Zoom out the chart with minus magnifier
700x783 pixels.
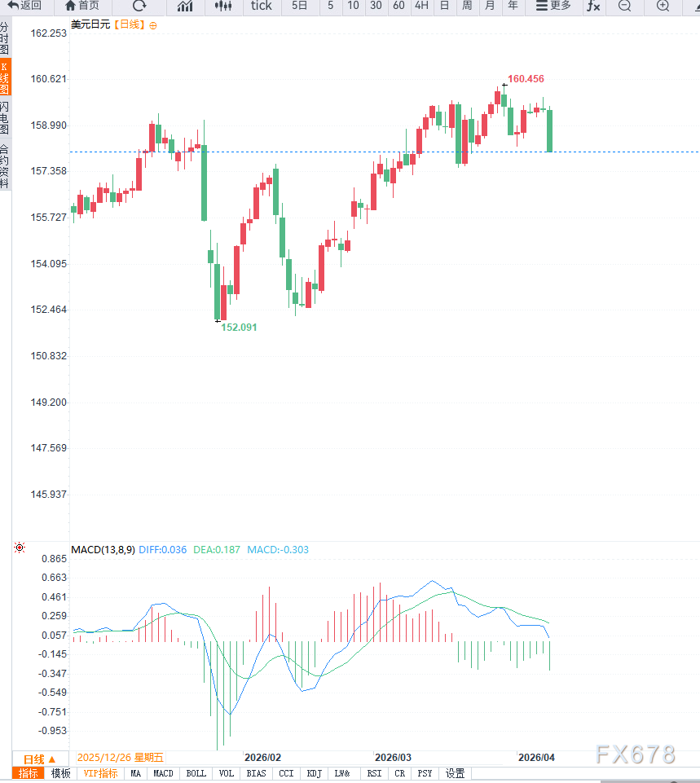coord(624,6)
